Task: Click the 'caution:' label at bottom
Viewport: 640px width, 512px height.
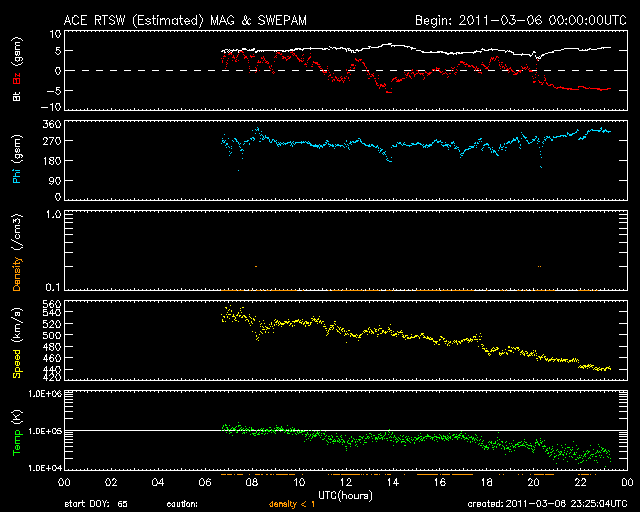Action: (x=182, y=504)
